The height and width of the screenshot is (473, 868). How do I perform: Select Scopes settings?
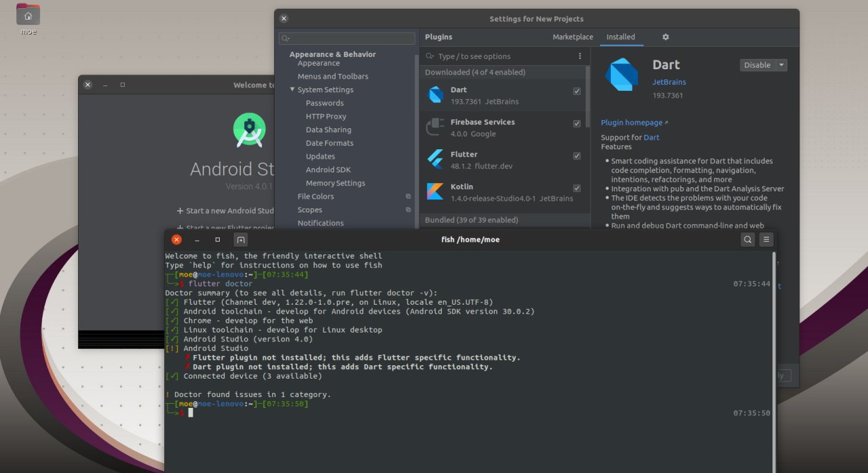click(x=310, y=210)
